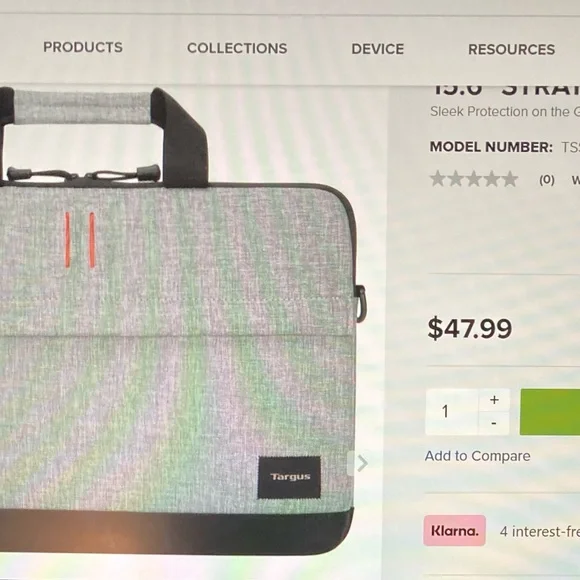Select the fifth rating star
Image resolution: width=580 pixels, height=580 pixels.
coord(510,179)
